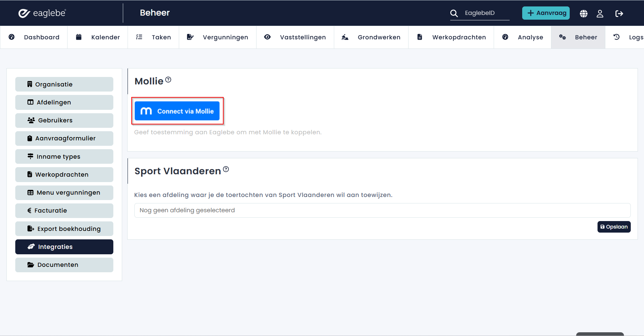Click the Vaststellingen eye icon
Image resolution: width=644 pixels, height=336 pixels.
coord(267,37)
